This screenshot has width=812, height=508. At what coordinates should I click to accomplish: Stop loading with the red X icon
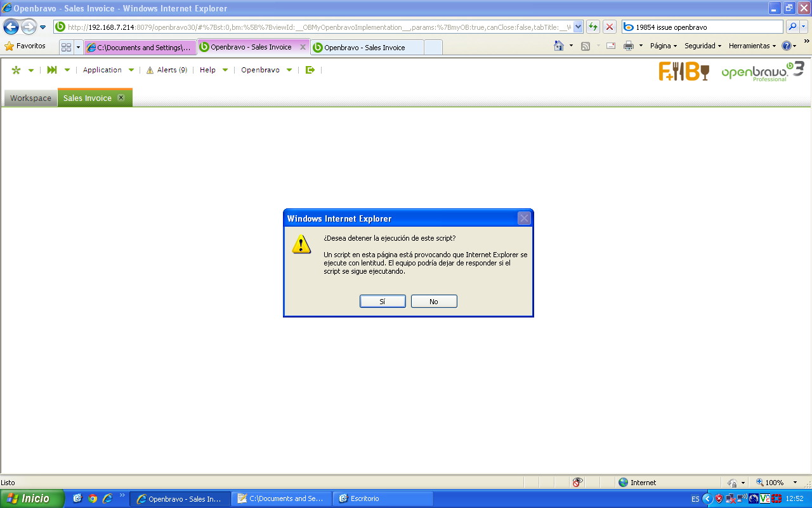(610, 27)
